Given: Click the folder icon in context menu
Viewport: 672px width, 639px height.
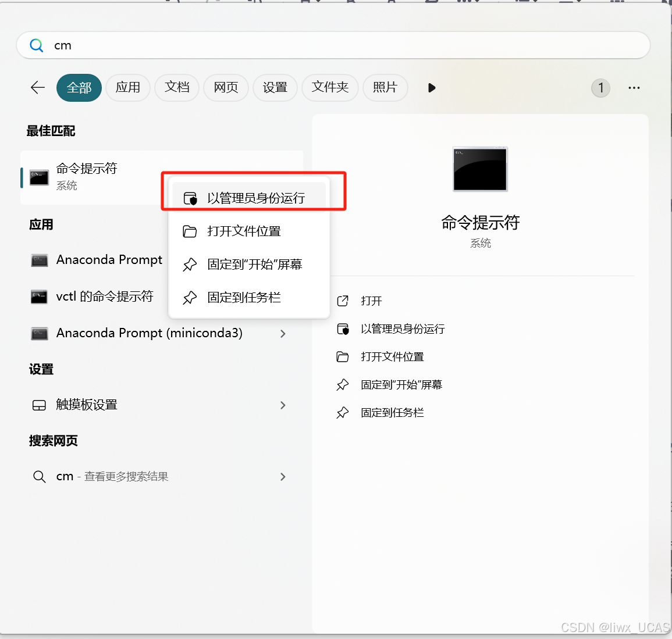Looking at the screenshot, I should click(x=190, y=231).
